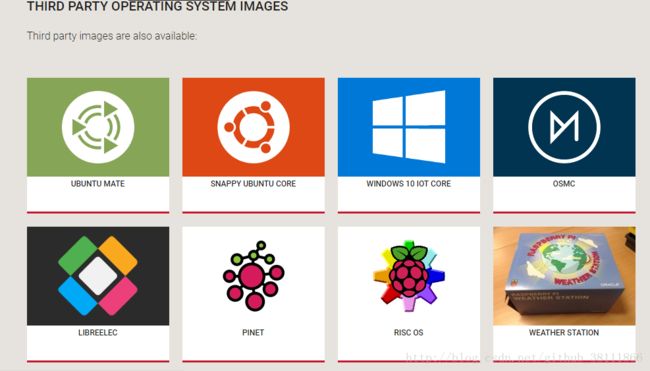Open the RISC OS text label
This screenshot has width=650, height=371.
tap(409, 332)
